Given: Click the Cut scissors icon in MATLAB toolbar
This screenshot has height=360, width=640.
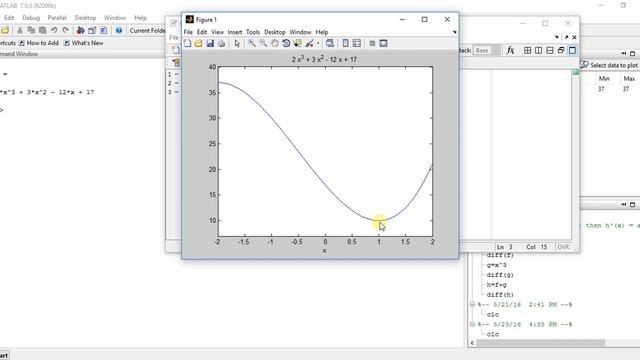Looking at the screenshot, I should click(20, 31).
